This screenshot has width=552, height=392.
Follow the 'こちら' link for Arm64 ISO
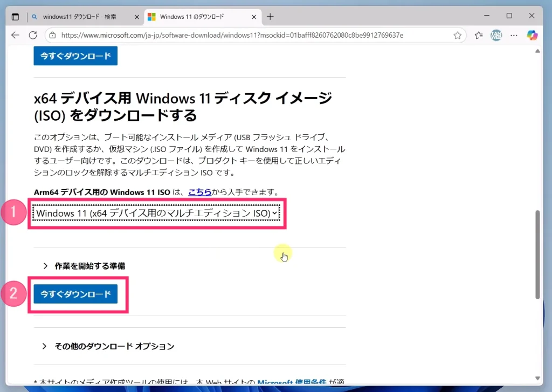point(199,192)
